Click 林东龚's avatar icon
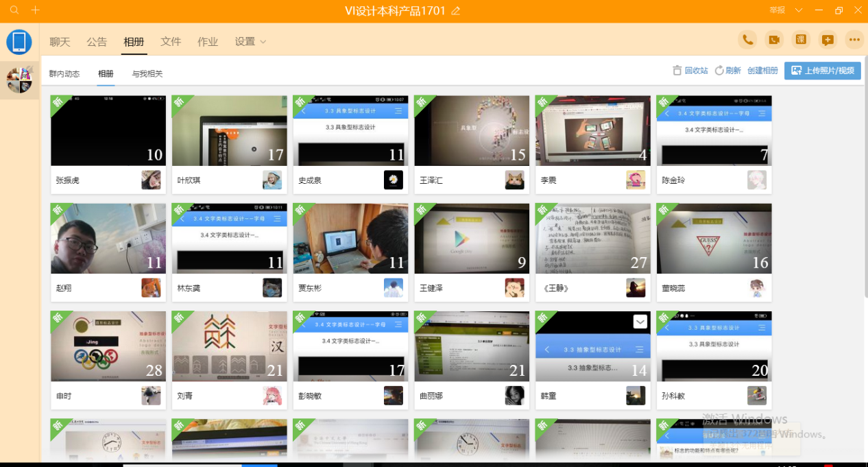 pyautogui.click(x=272, y=287)
